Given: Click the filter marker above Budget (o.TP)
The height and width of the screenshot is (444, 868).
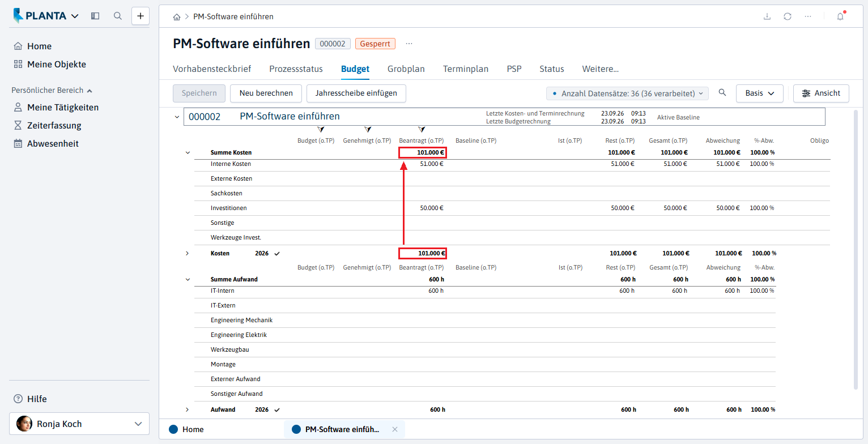Looking at the screenshot, I should 321,130.
